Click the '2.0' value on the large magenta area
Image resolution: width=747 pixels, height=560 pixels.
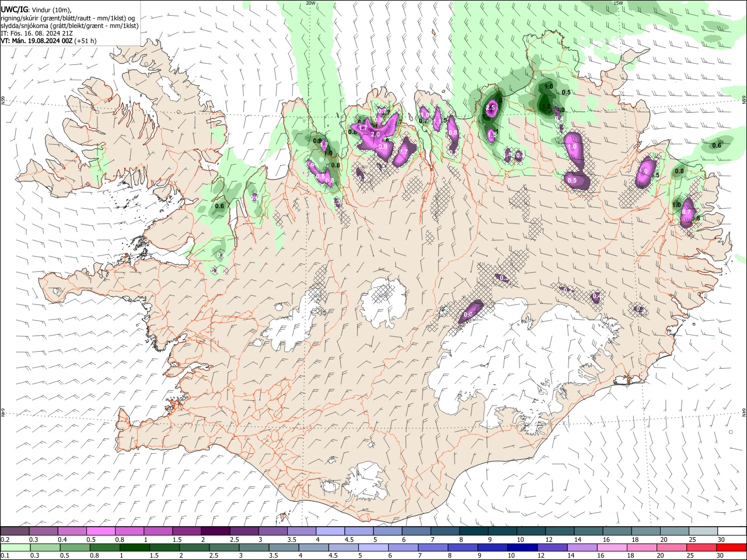pyautogui.click(x=375, y=135)
